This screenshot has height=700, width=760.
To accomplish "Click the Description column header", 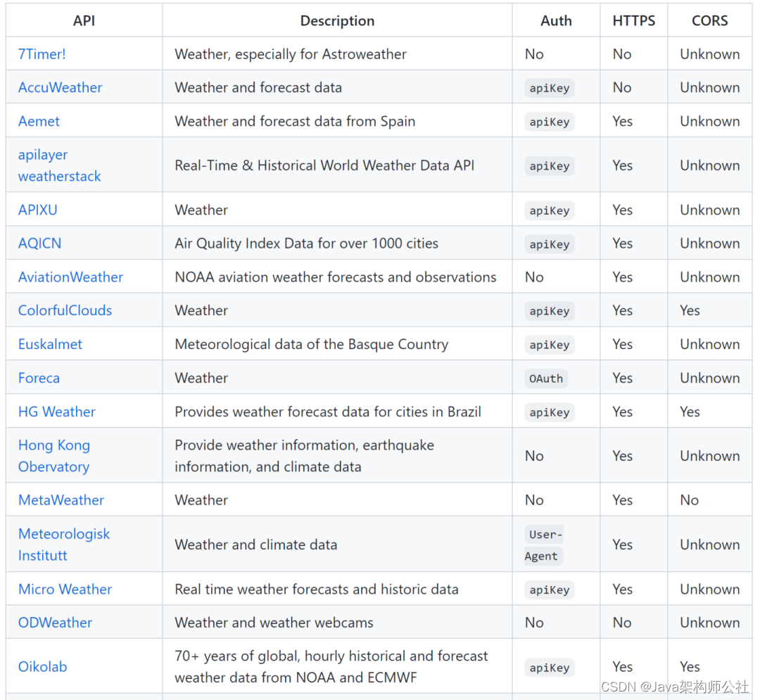I will [337, 21].
